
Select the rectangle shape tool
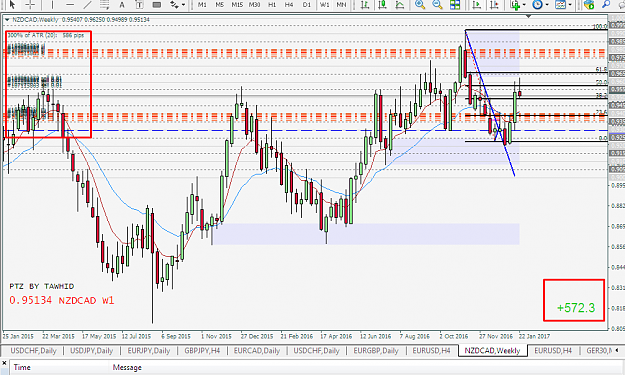[x=157, y=4]
